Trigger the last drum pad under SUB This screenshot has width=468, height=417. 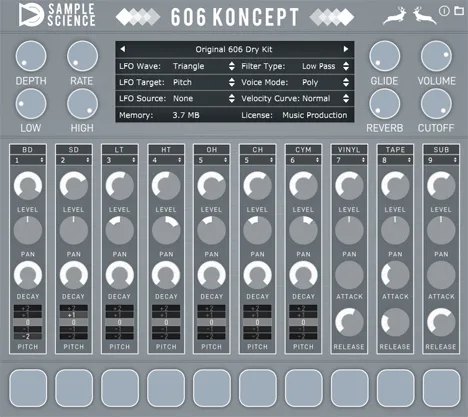pos(441,388)
